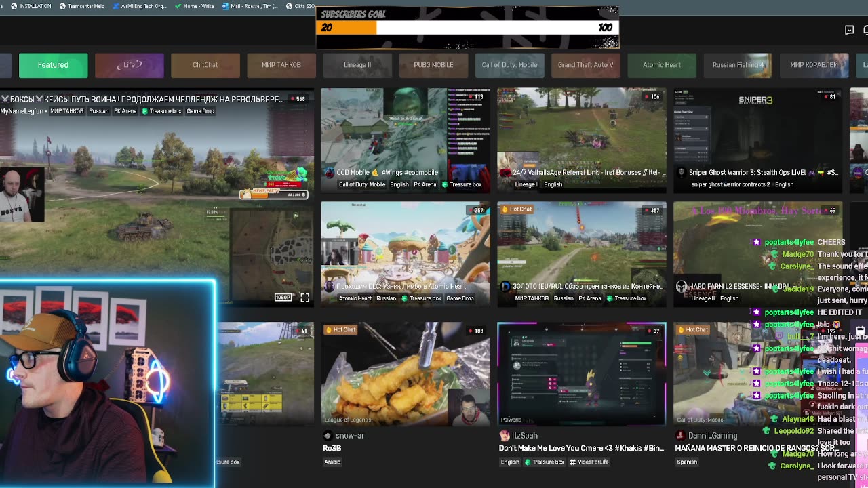This screenshot has height=488, width=868.
Task: Click the snow-ar streamer avatar
Action: (x=328, y=436)
